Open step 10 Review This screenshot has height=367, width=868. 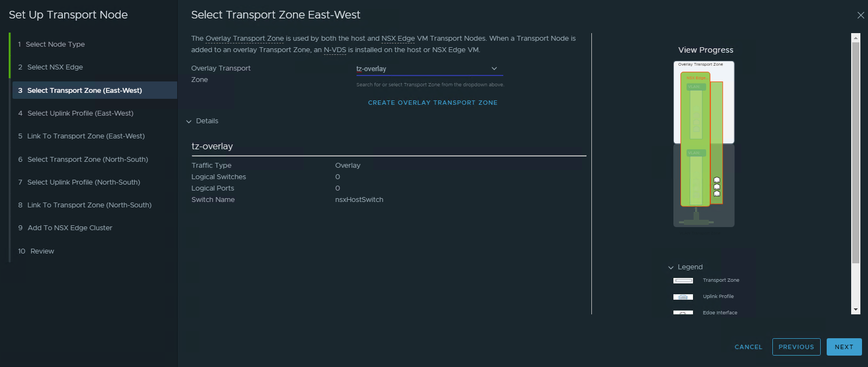36,251
